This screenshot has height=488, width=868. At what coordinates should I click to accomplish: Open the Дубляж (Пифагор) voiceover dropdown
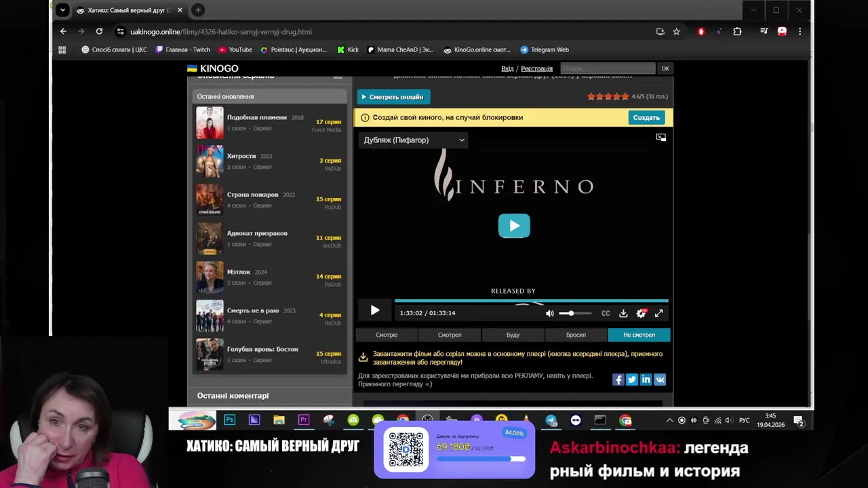[x=414, y=140]
